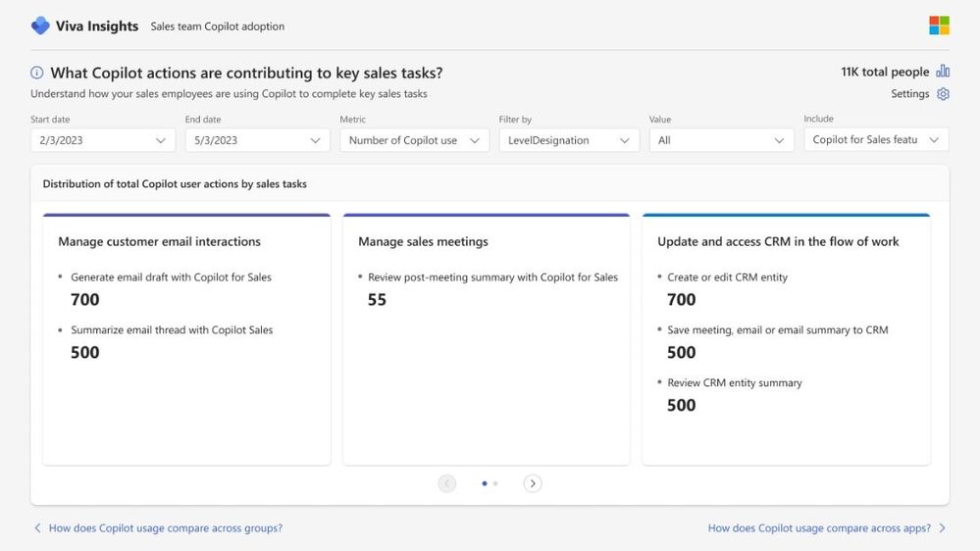Click 'Review CRM entity summary' item
Screen dimensions: 980x551
point(735,383)
